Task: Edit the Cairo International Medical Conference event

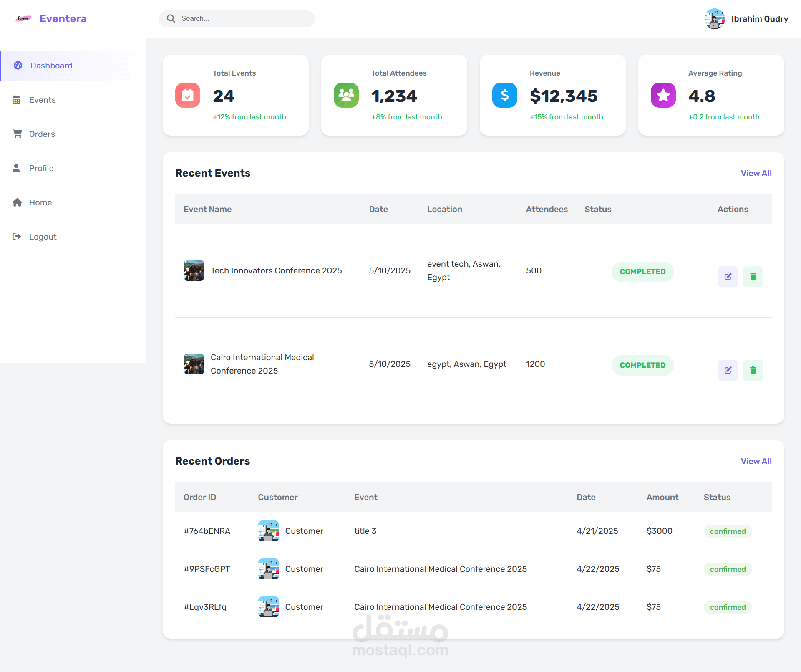Action: tap(728, 370)
